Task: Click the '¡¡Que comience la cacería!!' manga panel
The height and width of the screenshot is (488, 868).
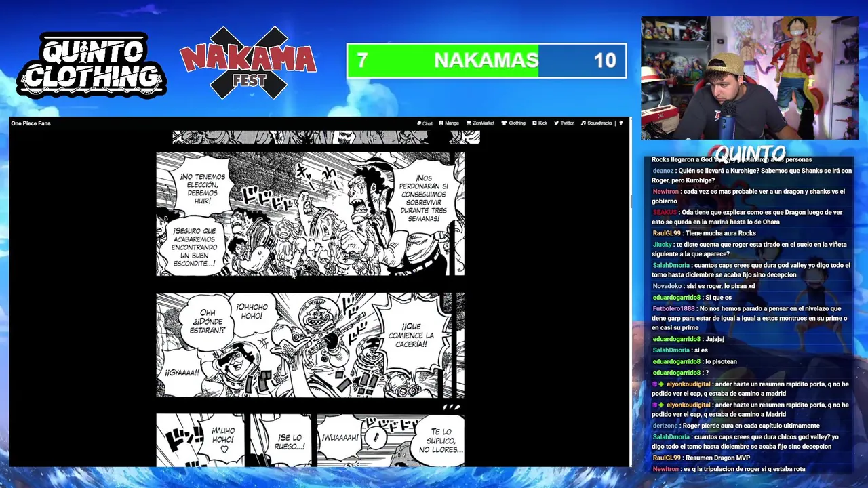Action: click(311, 346)
